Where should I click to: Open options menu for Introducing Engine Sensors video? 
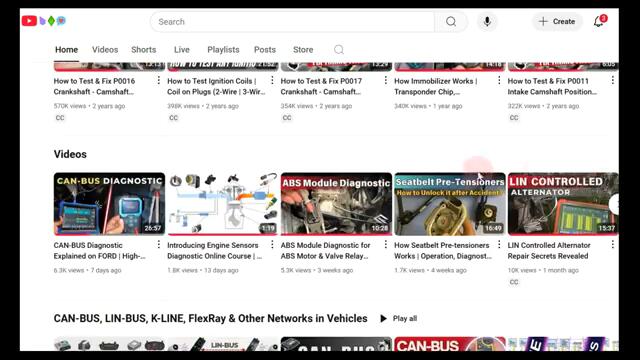[x=272, y=245]
